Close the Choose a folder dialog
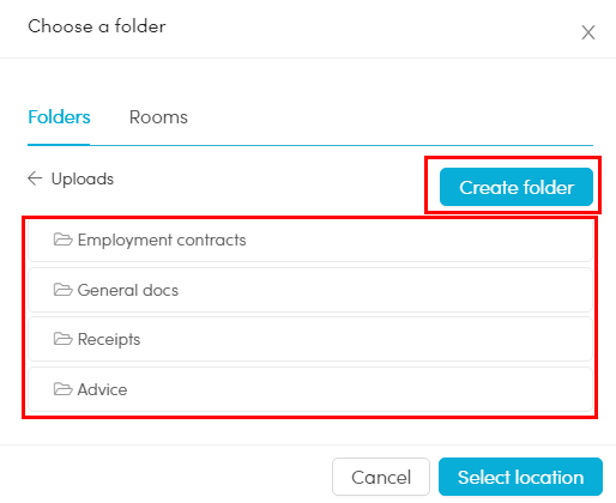Screen dimensions: 616x503 pyautogui.click(x=588, y=33)
